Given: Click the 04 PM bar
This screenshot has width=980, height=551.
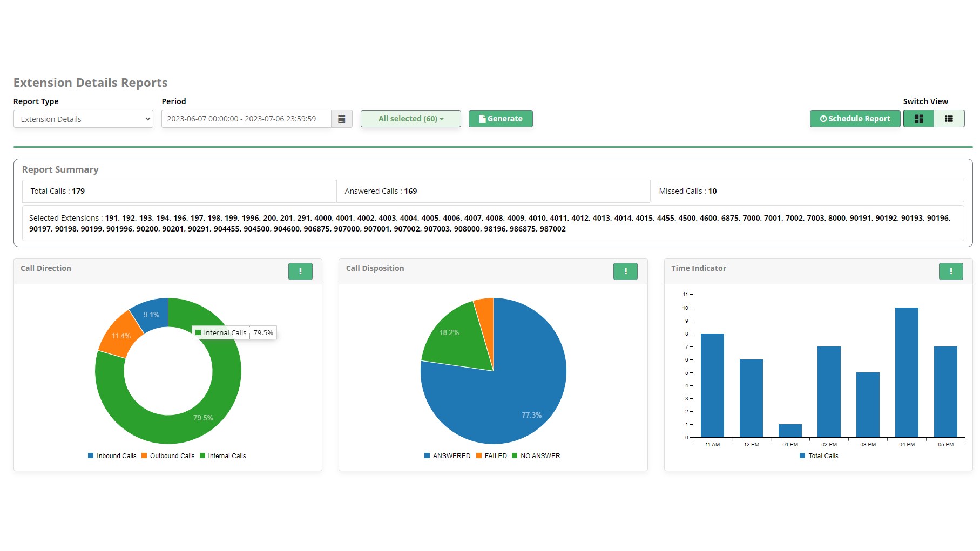Looking at the screenshot, I should [x=907, y=372].
